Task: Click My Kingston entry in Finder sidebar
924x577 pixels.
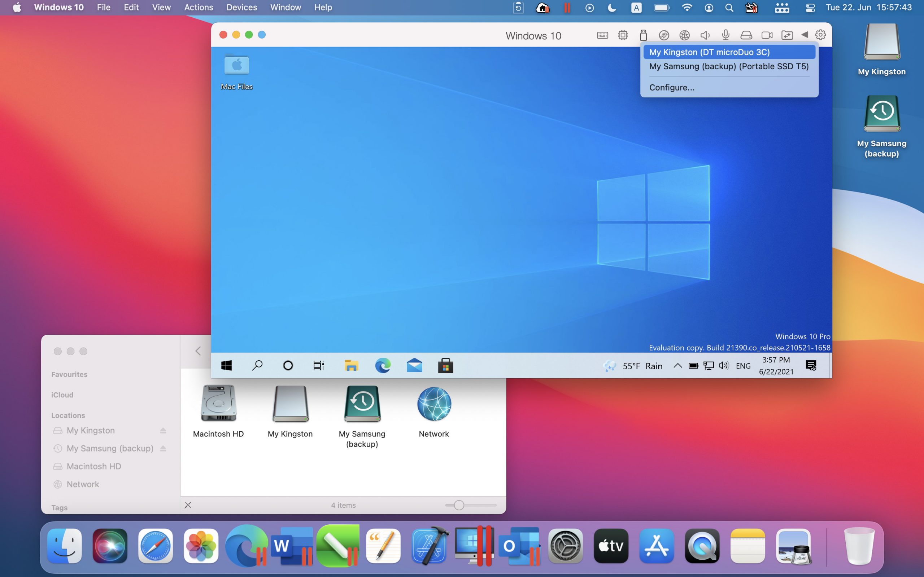Action: point(91,430)
